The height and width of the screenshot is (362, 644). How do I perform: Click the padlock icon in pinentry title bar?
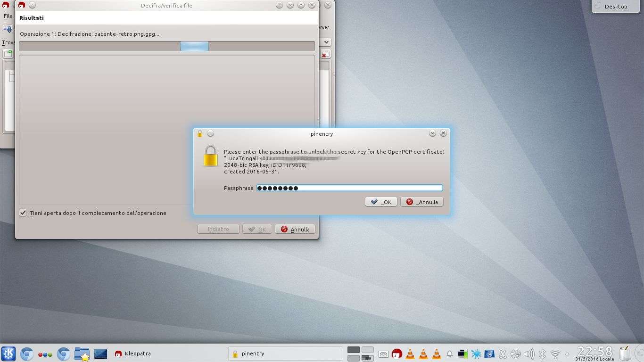(x=200, y=133)
